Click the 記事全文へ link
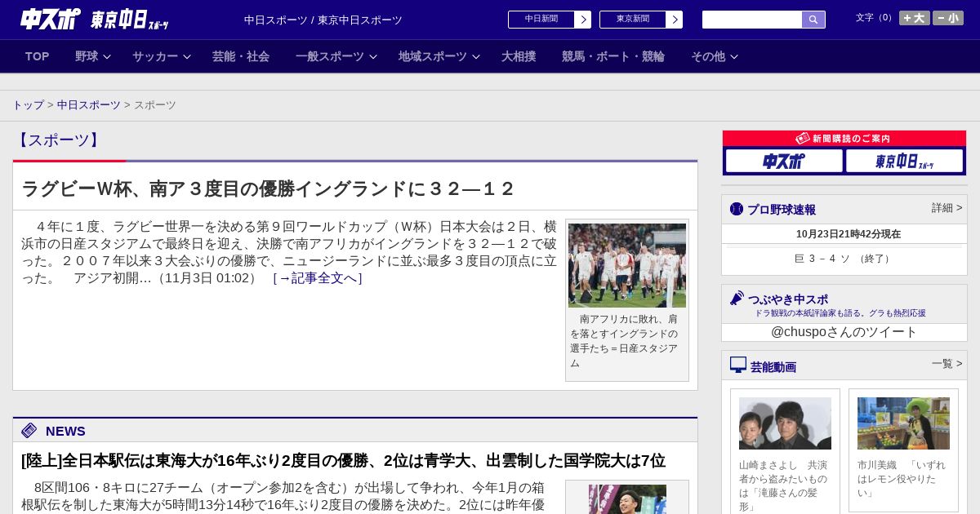 (318, 278)
